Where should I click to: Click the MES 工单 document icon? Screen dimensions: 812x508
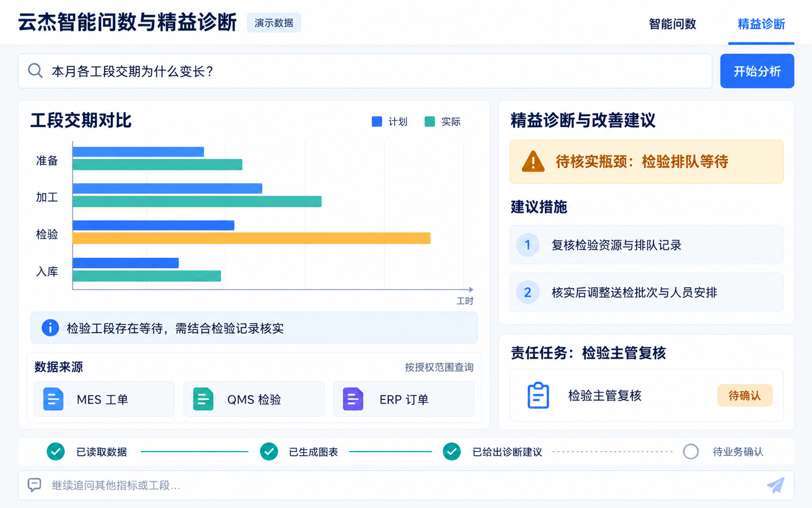click(53, 399)
